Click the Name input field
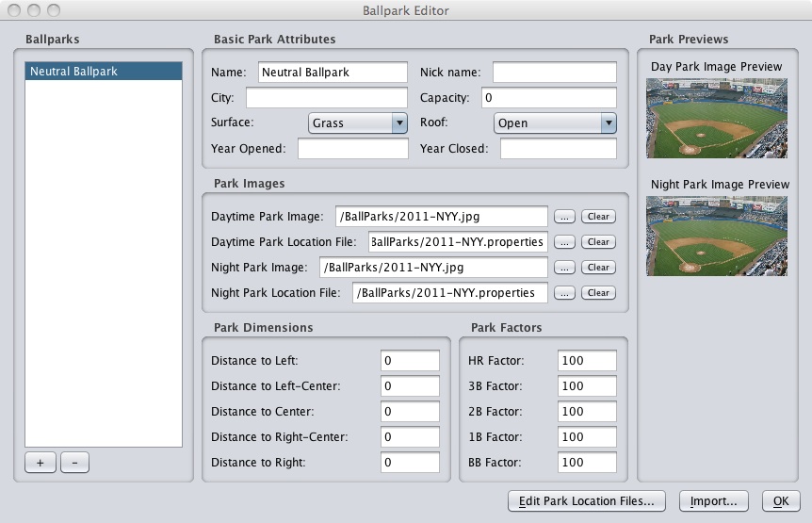This screenshot has height=523, width=812. (333, 72)
